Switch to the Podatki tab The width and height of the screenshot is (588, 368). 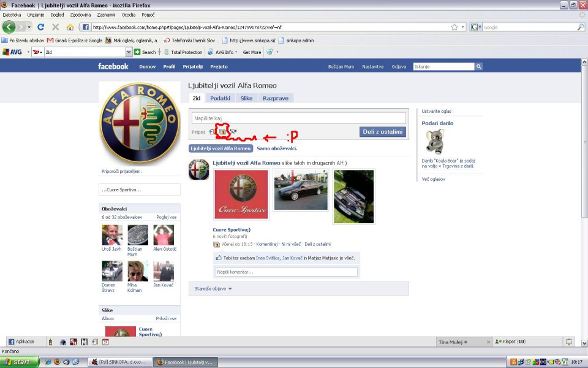tap(220, 98)
